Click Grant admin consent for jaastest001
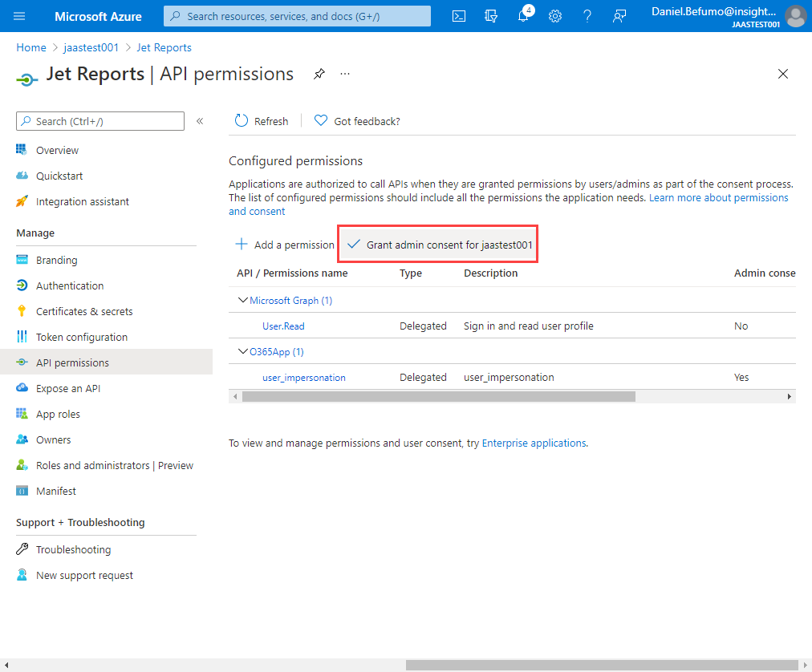 440,245
